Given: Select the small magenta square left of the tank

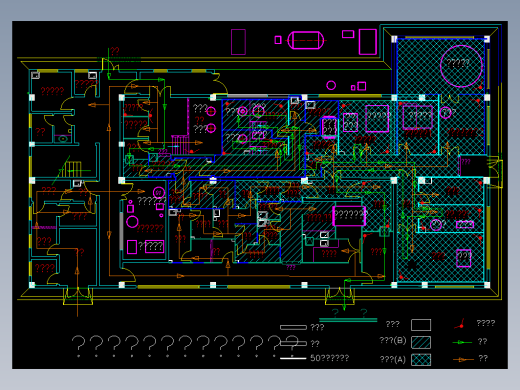Looking at the screenshot, I should (278, 40).
